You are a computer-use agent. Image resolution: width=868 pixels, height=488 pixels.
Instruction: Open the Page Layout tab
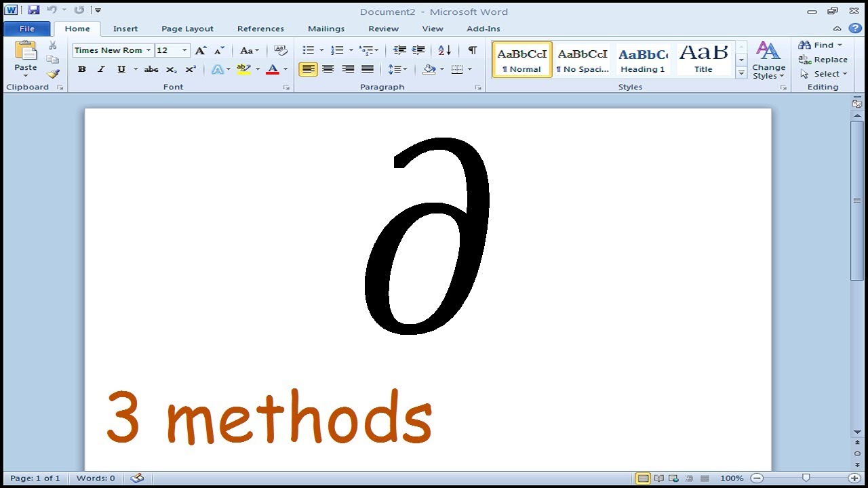(187, 28)
